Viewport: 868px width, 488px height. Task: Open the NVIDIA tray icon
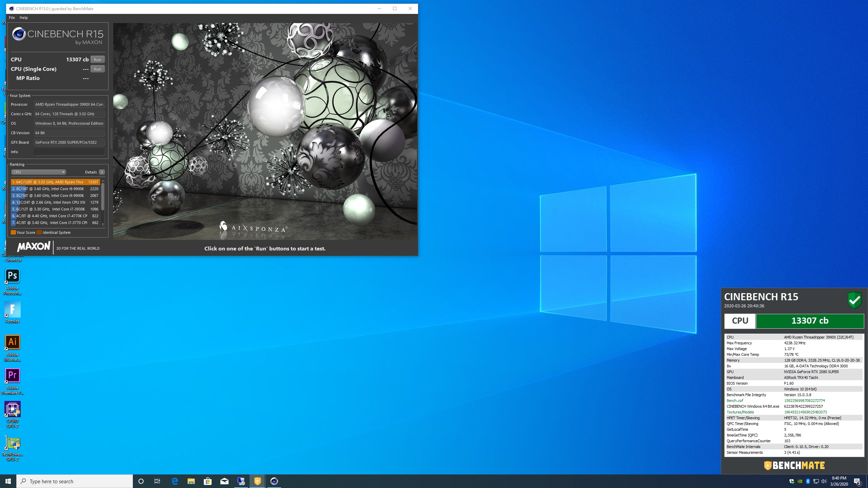[800, 481]
